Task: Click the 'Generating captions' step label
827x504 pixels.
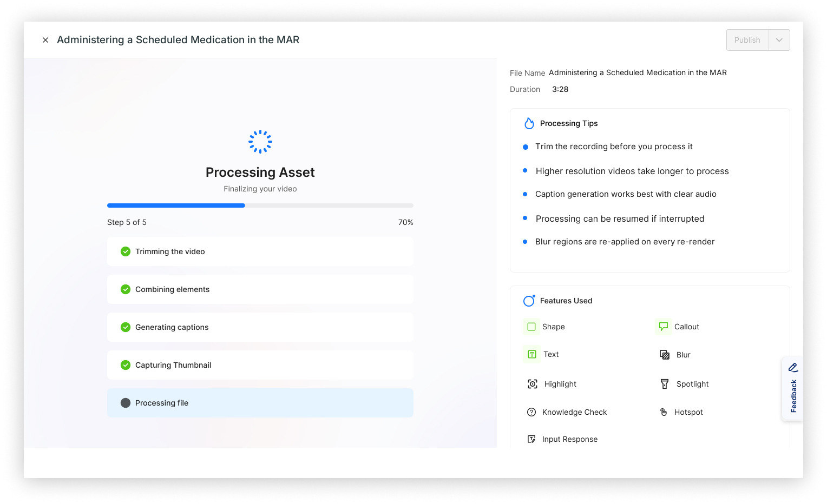Action: (x=172, y=327)
